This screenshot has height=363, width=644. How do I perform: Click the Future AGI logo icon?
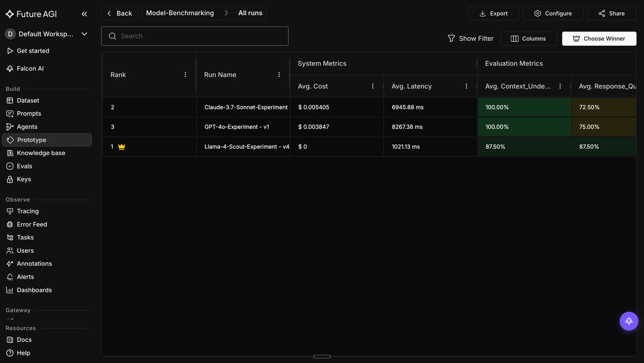click(x=10, y=14)
